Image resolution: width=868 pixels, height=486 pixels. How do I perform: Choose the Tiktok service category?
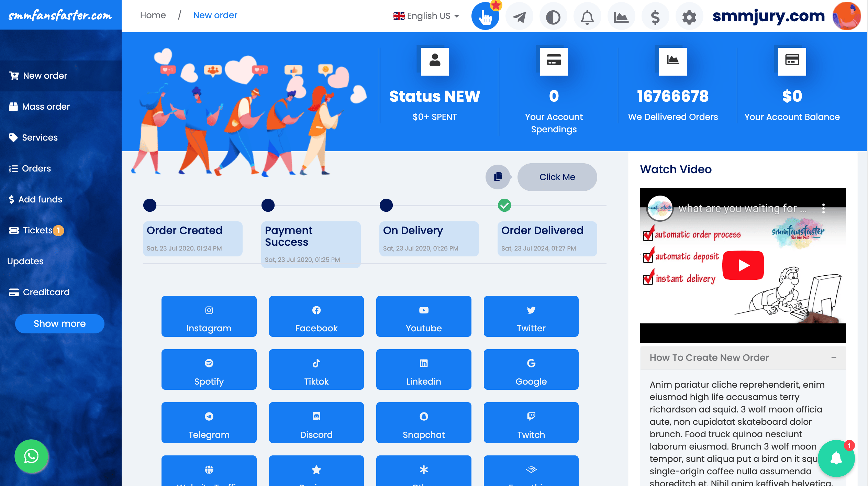(x=316, y=369)
